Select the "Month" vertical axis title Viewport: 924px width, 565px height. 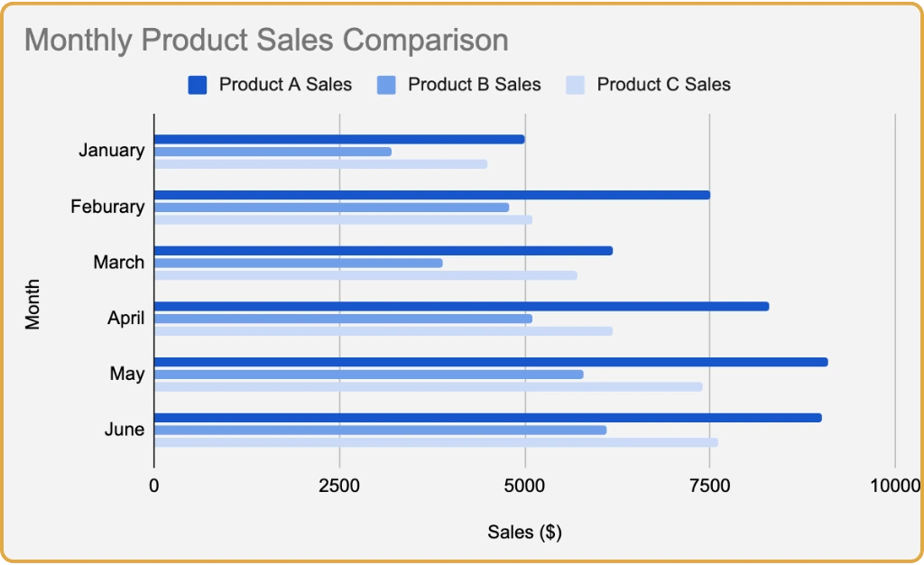click(33, 307)
